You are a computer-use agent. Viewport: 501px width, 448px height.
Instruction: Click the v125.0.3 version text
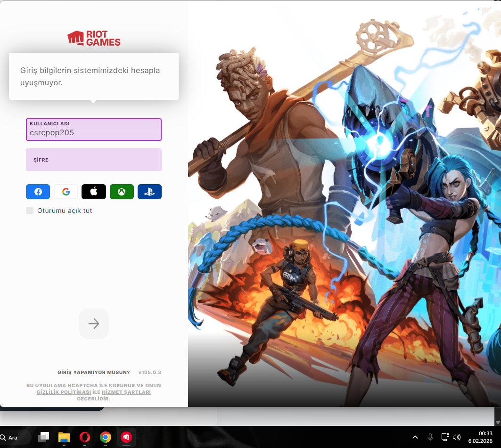point(150,372)
